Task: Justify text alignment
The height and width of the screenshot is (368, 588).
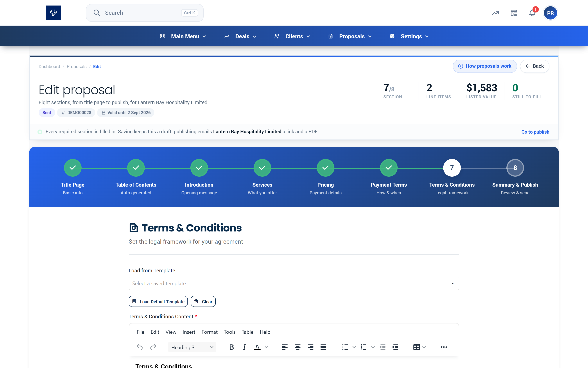Action: click(x=323, y=347)
